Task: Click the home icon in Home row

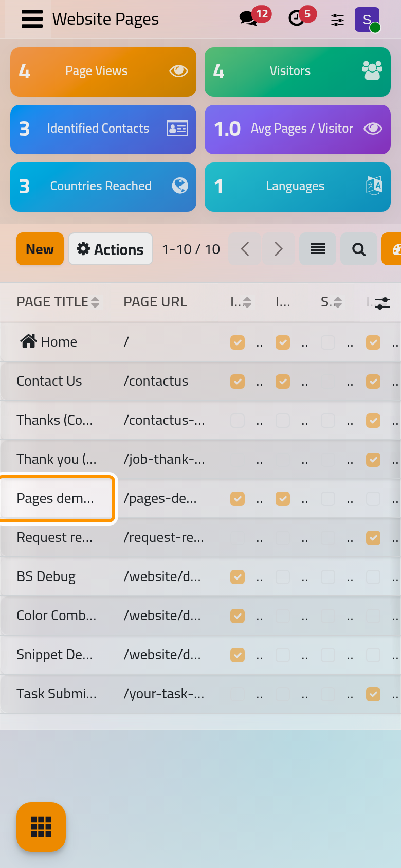Action: tap(28, 341)
